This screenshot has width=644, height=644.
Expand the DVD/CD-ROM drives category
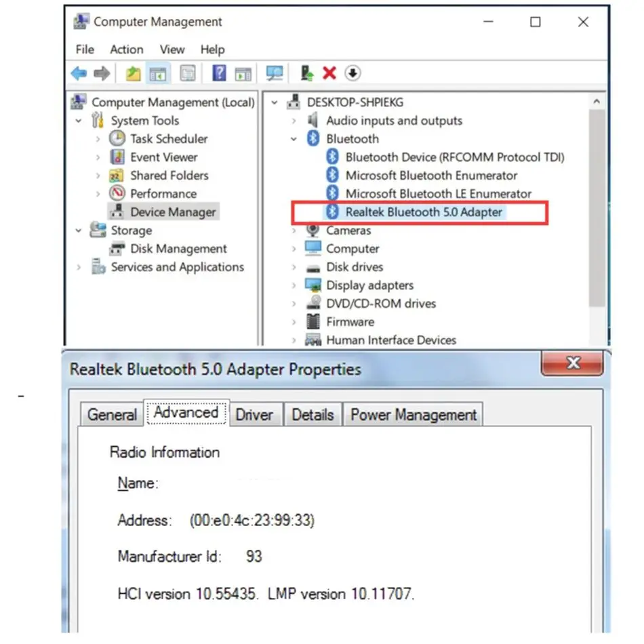tap(294, 304)
